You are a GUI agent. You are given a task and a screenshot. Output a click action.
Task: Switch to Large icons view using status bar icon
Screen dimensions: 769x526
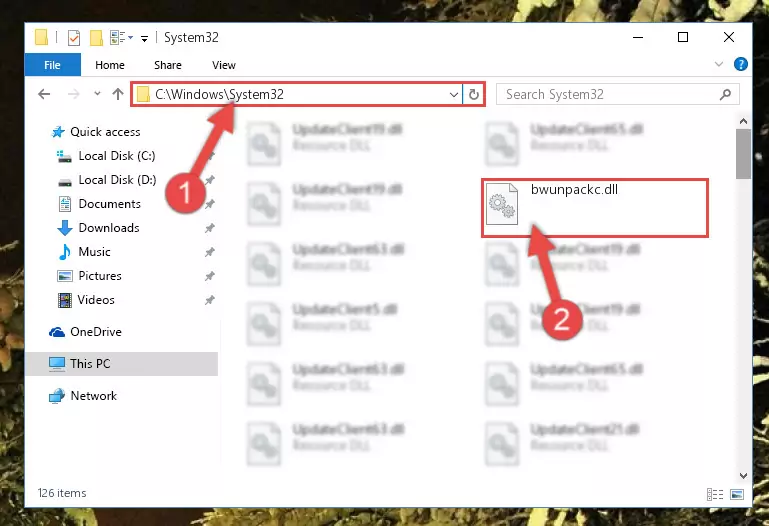point(737,494)
